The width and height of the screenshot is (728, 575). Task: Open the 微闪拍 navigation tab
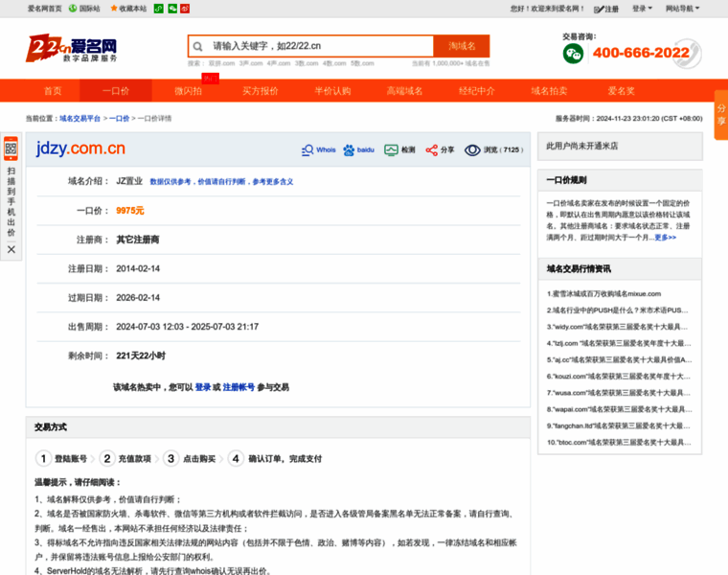[x=188, y=91]
